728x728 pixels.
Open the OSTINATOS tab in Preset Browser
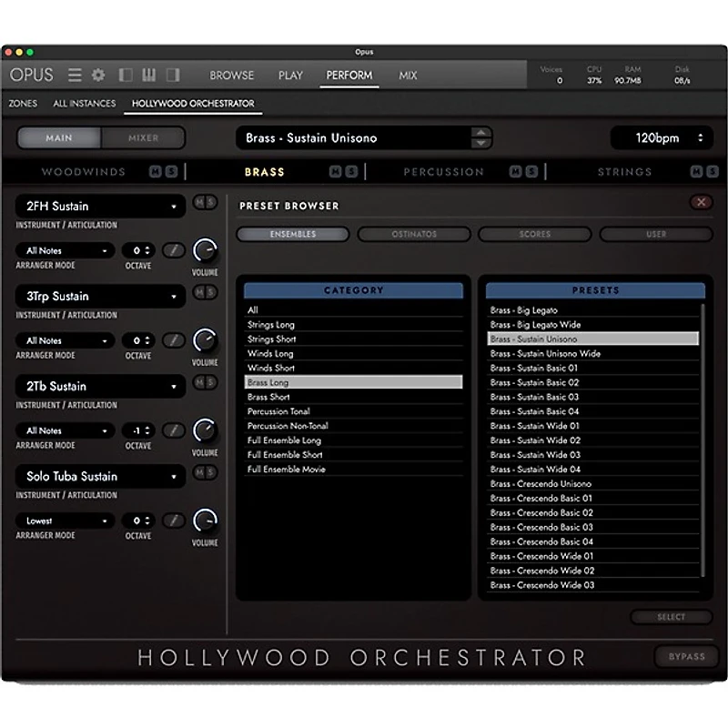413,234
